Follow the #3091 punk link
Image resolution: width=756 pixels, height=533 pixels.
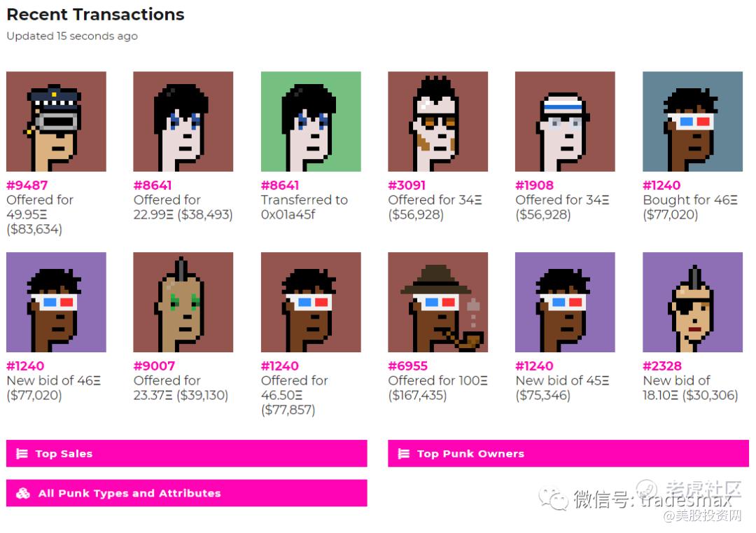click(407, 185)
